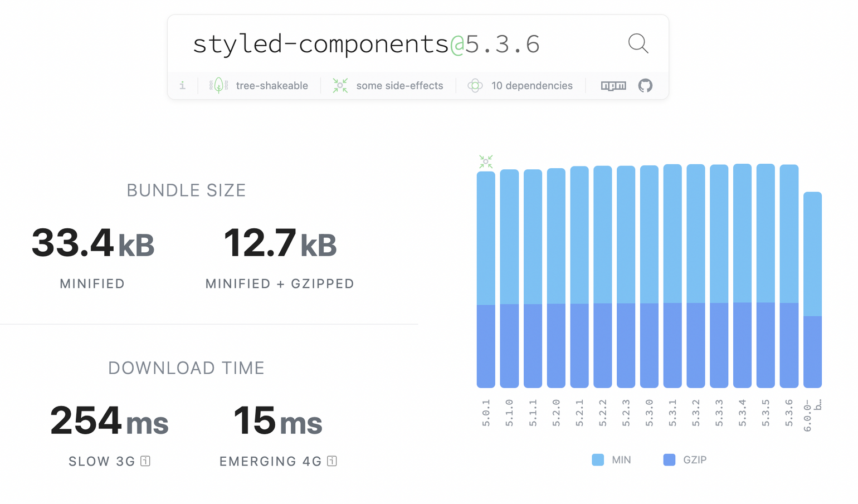The height and width of the screenshot is (504, 858).
Task: Open the 'some side-effects' label
Action: pos(400,86)
